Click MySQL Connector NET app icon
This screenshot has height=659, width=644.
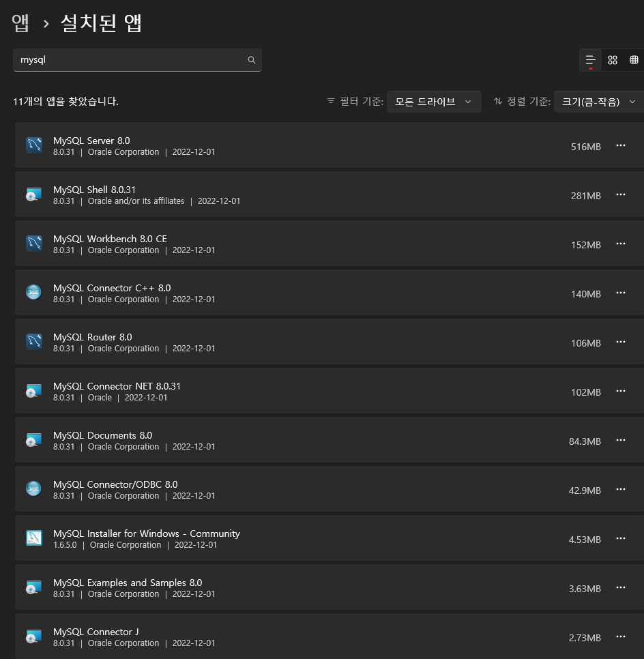coord(34,391)
